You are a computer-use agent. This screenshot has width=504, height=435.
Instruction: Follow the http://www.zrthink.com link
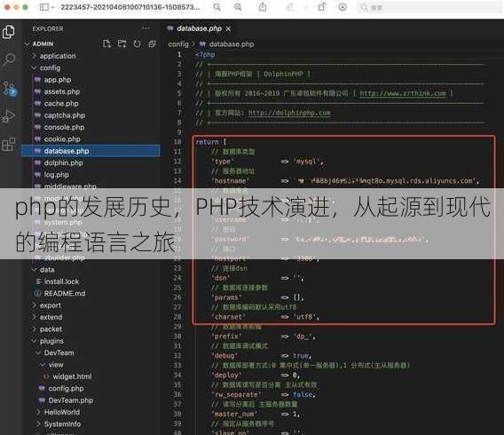(403, 93)
